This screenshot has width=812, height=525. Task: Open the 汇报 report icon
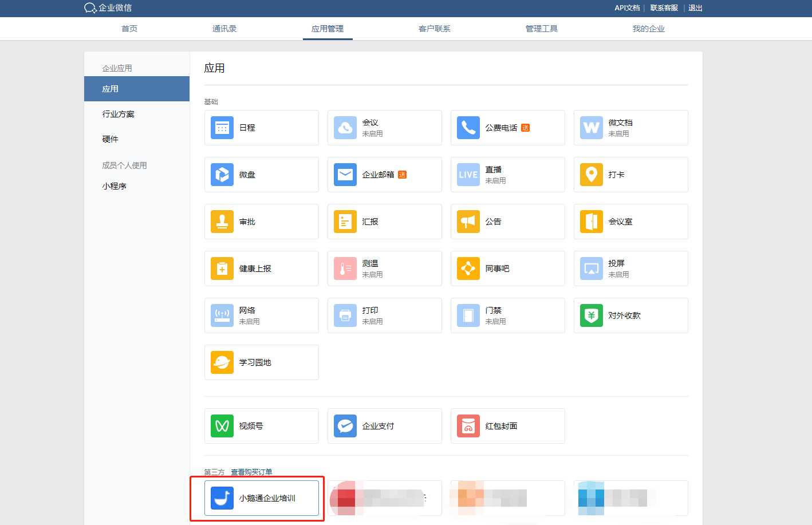coord(345,222)
